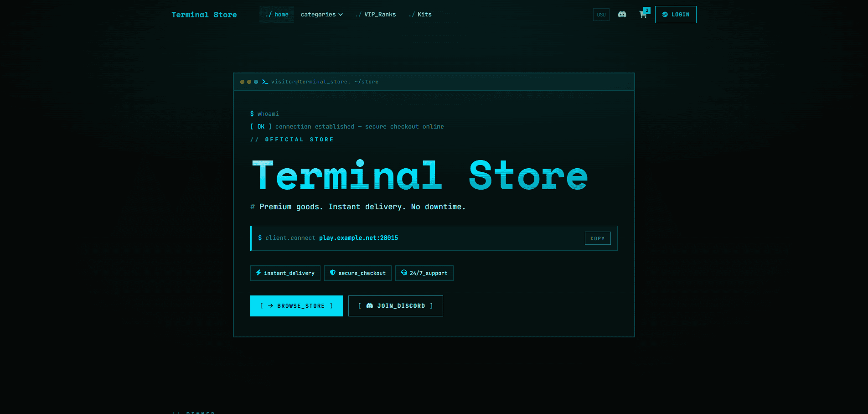Click the terminal prompt icon in titlebar
The height and width of the screenshot is (414, 868).
[x=265, y=82]
